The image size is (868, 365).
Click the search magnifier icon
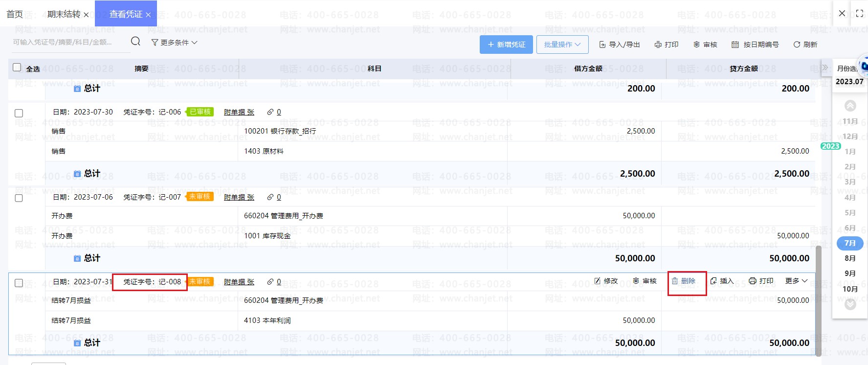[135, 42]
